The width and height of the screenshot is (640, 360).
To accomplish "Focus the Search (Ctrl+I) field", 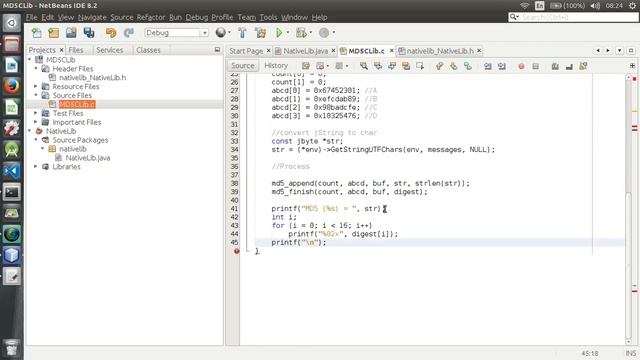I will (x=573, y=17).
